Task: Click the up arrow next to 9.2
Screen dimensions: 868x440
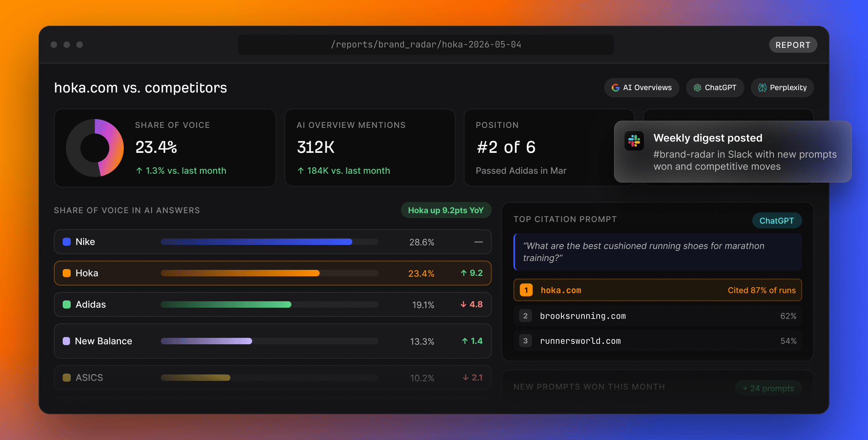Action: [x=463, y=273]
